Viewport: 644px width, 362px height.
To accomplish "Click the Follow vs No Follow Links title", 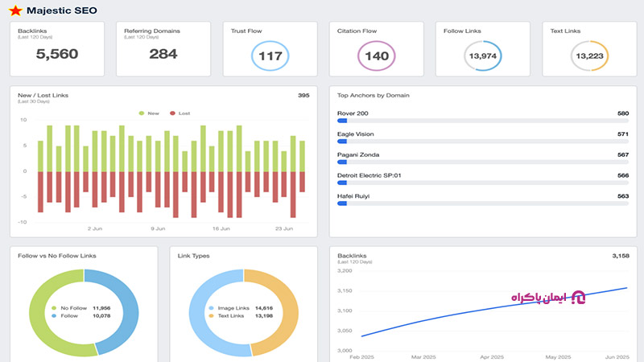I will (x=57, y=256).
